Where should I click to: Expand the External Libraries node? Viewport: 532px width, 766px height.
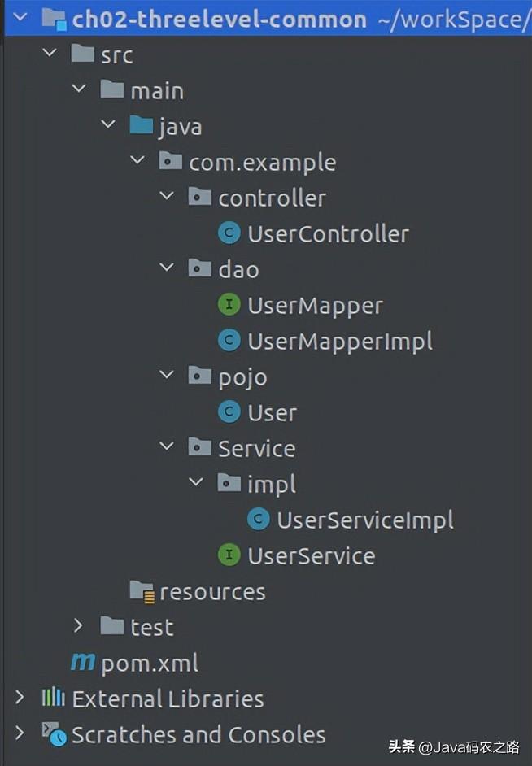20,697
